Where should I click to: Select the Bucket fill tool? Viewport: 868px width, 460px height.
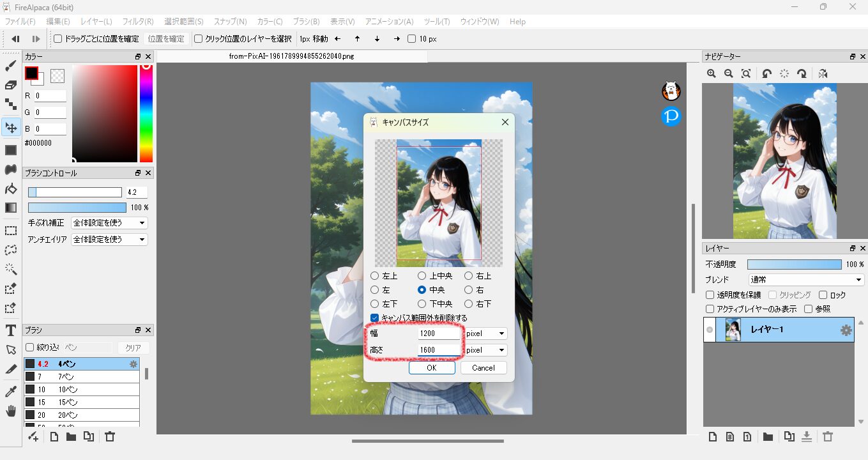(11, 189)
